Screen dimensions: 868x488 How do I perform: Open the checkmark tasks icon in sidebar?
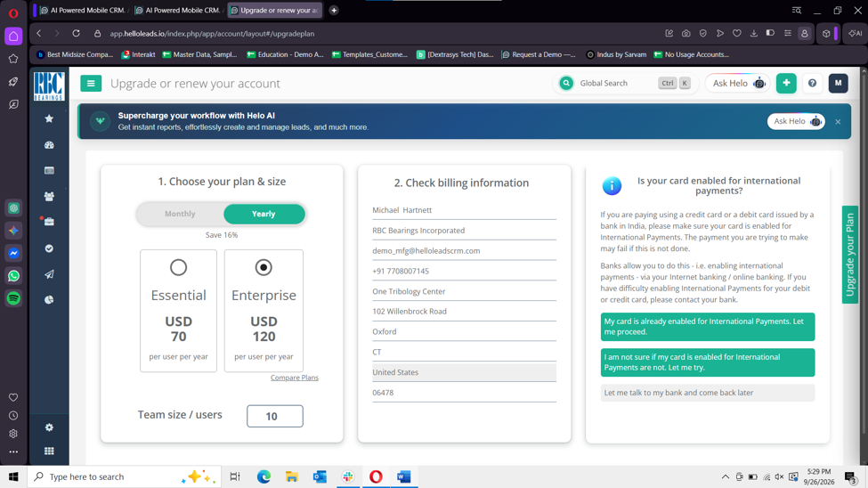click(49, 248)
